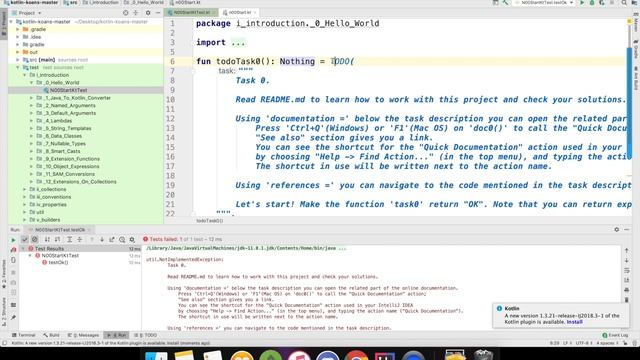Screen dimensions: 640x360
Task: Rerun the failed test with the green play icon
Action: coord(13,240)
